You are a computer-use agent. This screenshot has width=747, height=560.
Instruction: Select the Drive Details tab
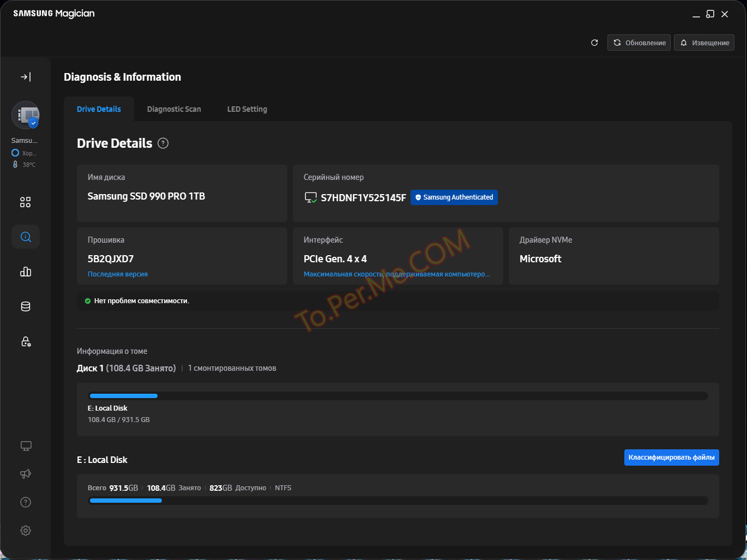pos(99,109)
